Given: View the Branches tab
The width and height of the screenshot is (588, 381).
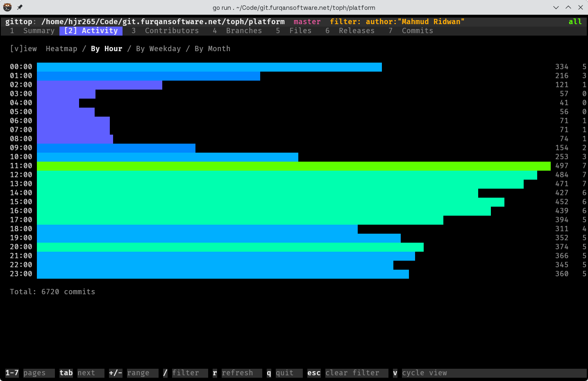Looking at the screenshot, I should coord(244,31).
